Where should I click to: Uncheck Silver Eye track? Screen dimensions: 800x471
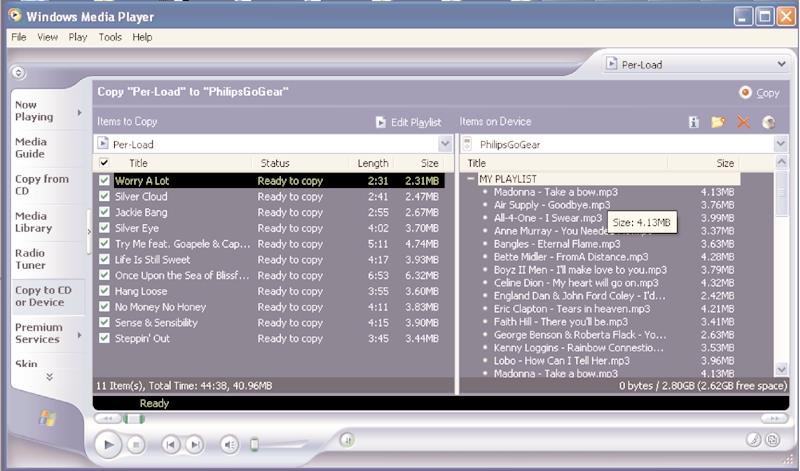click(104, 228)
